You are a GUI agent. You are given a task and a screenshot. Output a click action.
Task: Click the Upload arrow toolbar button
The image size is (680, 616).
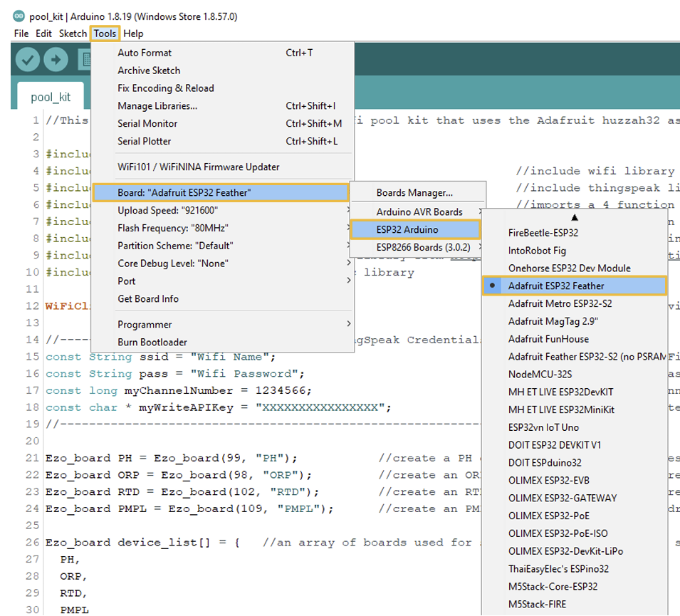point(56,59)
